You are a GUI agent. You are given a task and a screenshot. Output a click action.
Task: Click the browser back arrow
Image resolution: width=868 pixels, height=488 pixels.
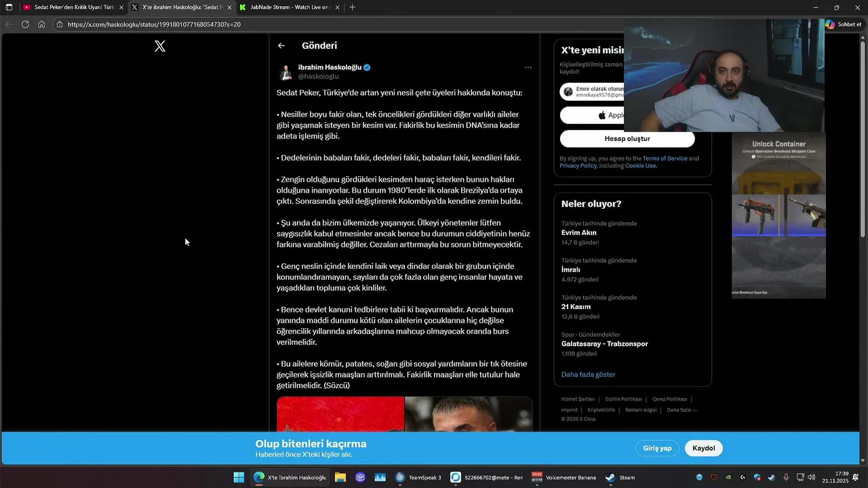9,24
